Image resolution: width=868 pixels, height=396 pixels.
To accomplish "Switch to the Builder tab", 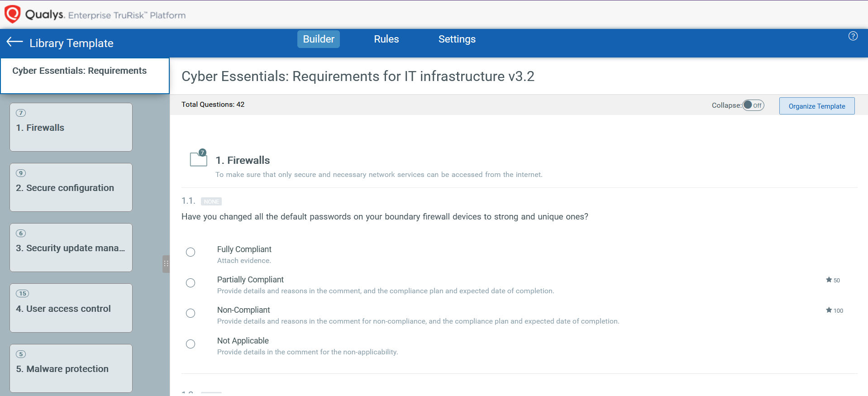I will tap(319, 39).
